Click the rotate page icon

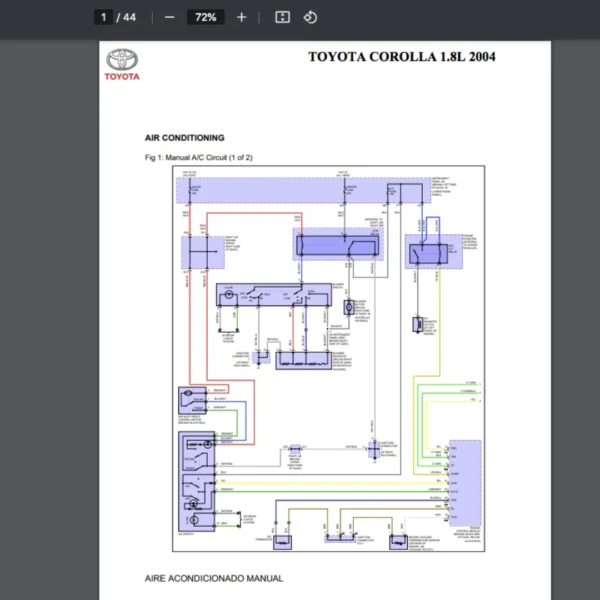coord(310,17)
